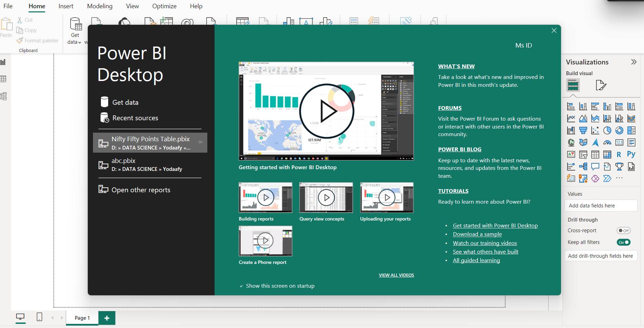This screenshot has width=644, height=328.
Task: Select the Treemap visual
Action: [x=631, y=130]
